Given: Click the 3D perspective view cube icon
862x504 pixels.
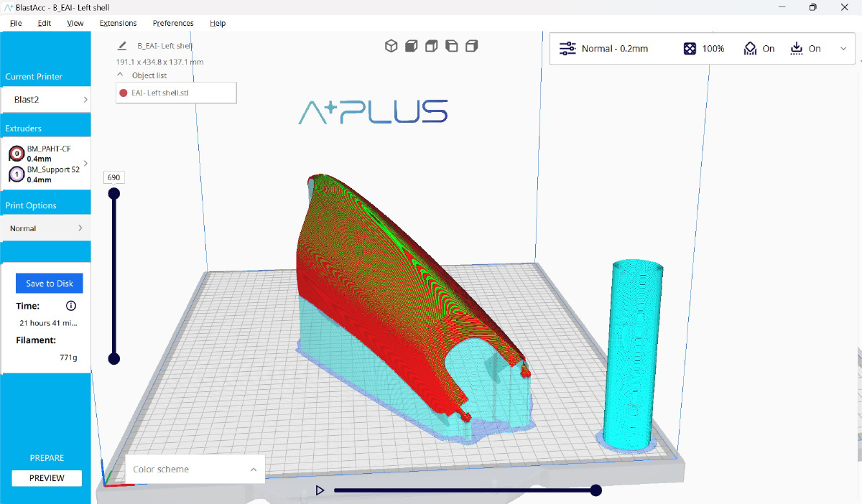Looking at the screenshot, I should (x=391, y=46).
